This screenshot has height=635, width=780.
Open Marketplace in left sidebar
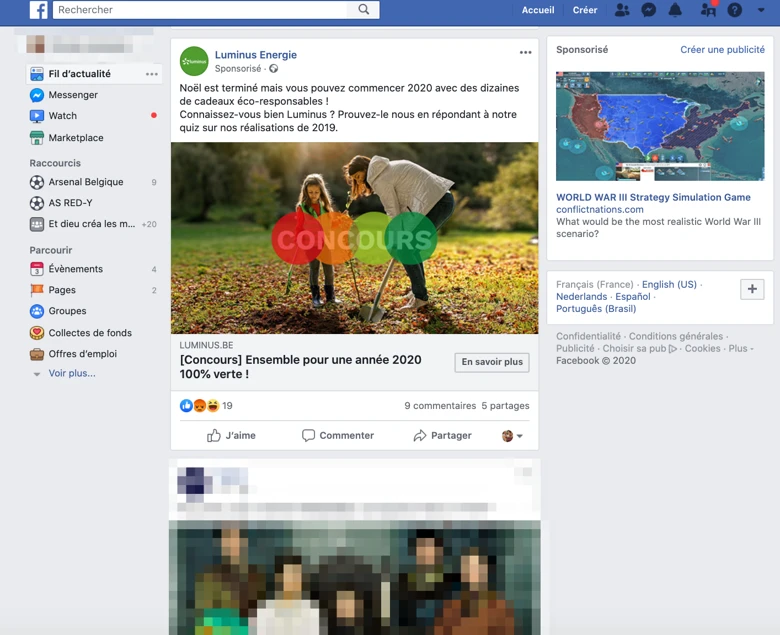(76, 138)
